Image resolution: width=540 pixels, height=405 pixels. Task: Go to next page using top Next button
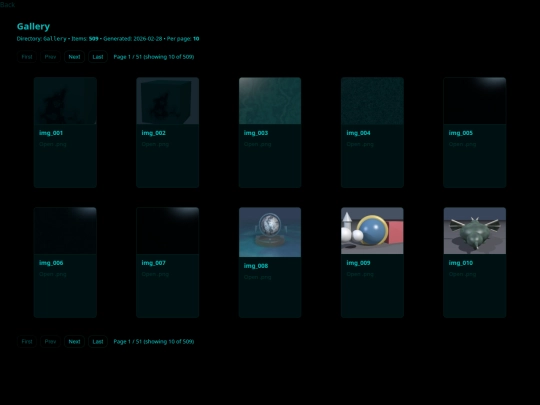pos(74,57)
